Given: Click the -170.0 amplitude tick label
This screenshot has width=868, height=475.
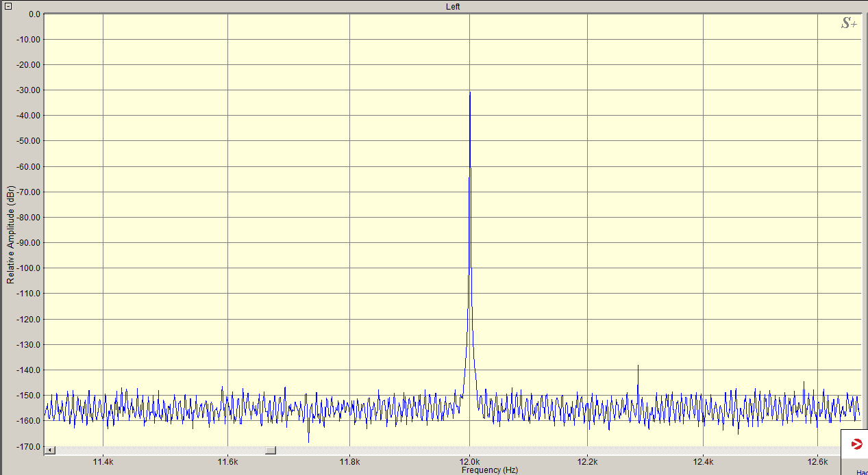Looking at the screenshot, I should (29, 447).
